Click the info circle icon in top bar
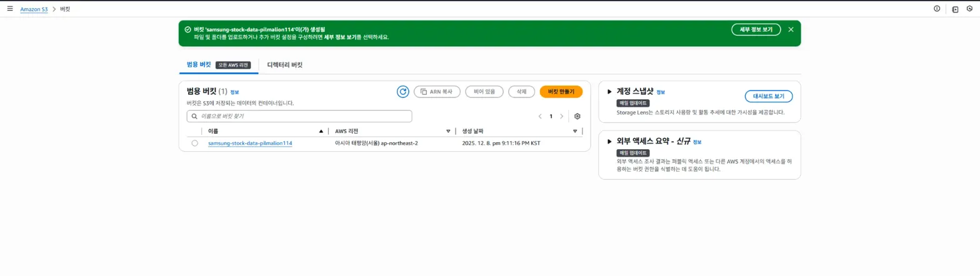This screenshot has height=276, width=980. [x=936, y=9]
